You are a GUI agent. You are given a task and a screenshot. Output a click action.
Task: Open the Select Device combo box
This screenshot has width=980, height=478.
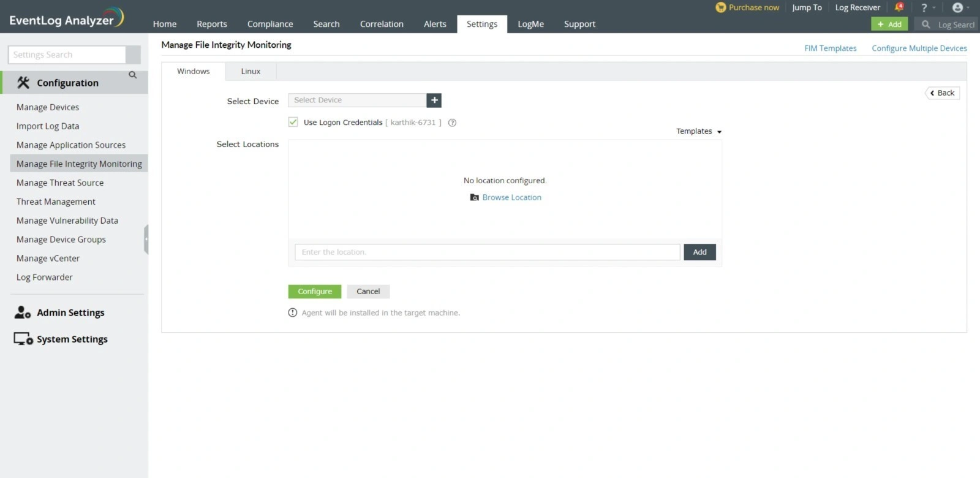pyautogui.click(x=357, y=100)
